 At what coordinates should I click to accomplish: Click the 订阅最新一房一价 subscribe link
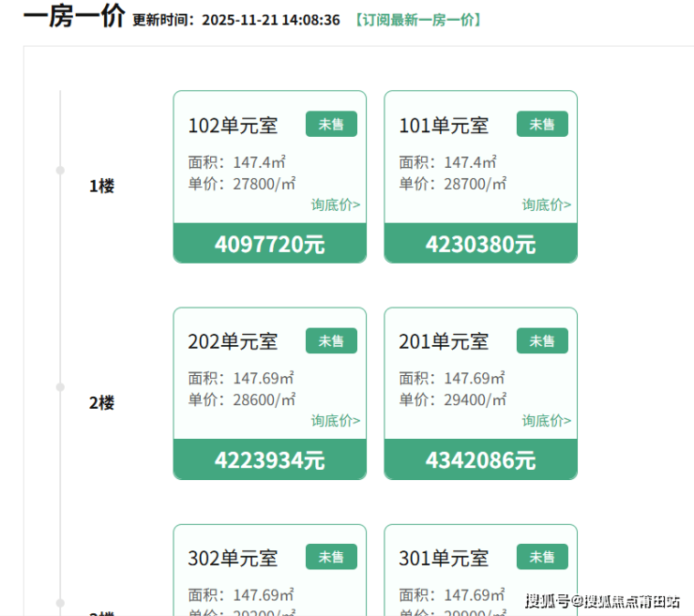point(418,20)
